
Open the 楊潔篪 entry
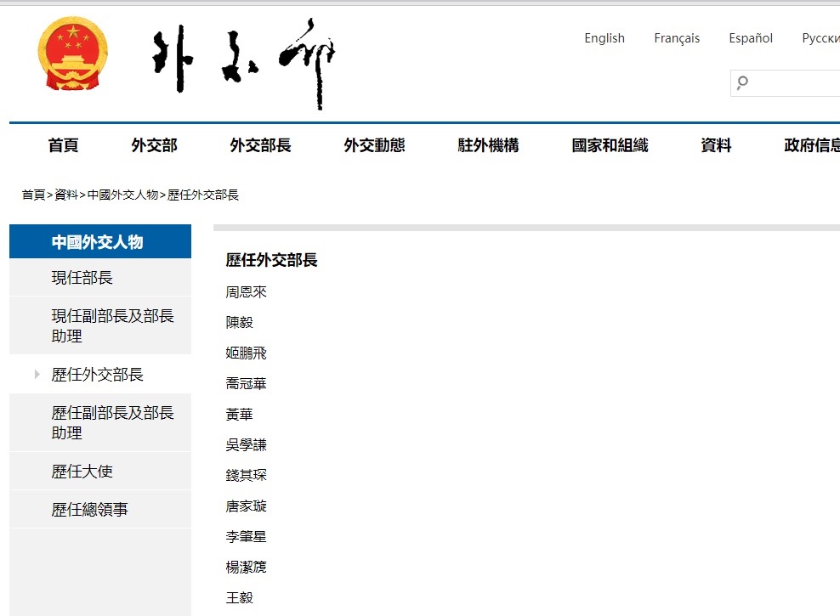pyautogui.click(x=246, y=566)
